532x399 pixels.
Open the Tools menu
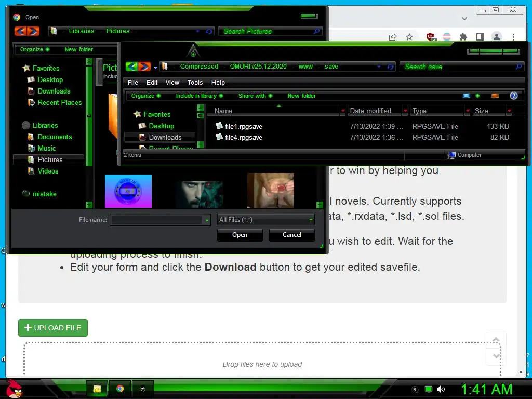(x=195, y=83)
